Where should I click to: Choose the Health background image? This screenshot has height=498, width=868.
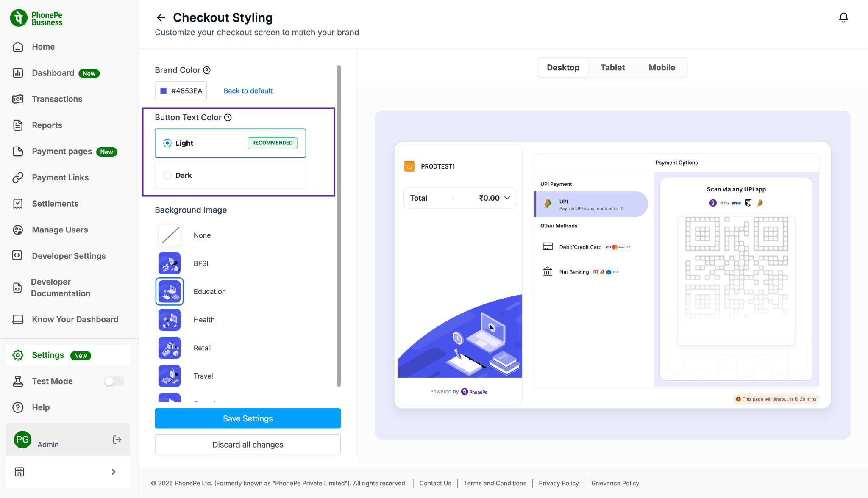coord(170,320)
